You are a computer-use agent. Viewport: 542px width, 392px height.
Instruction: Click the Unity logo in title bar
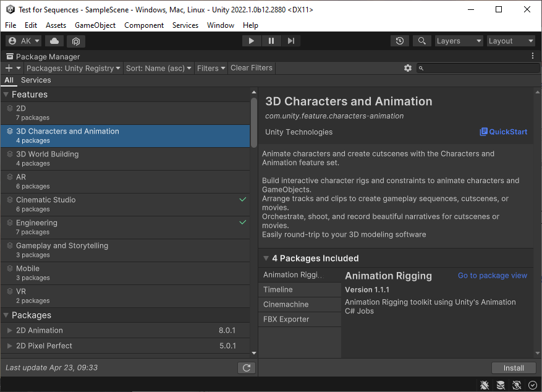point(11,9)
